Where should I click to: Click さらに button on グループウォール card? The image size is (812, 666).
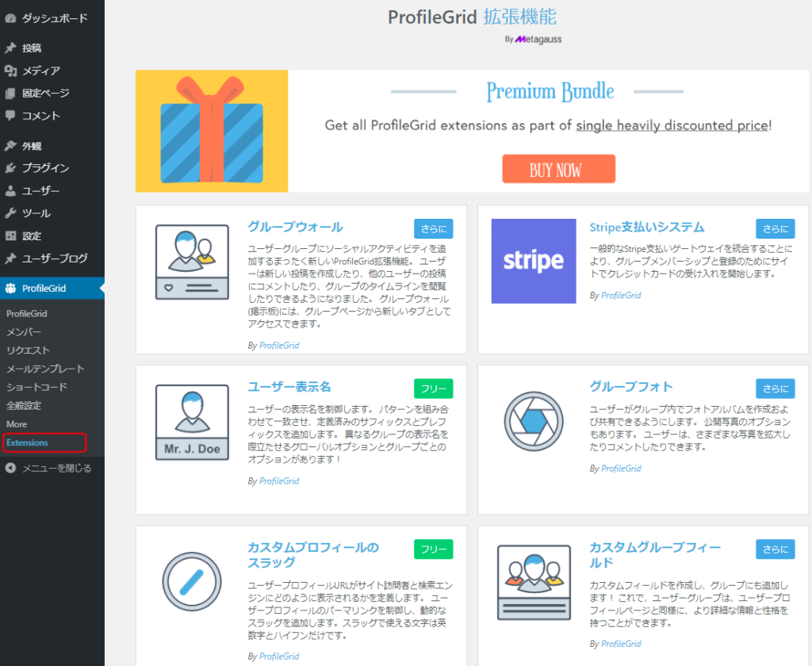[x=433, y=229]
